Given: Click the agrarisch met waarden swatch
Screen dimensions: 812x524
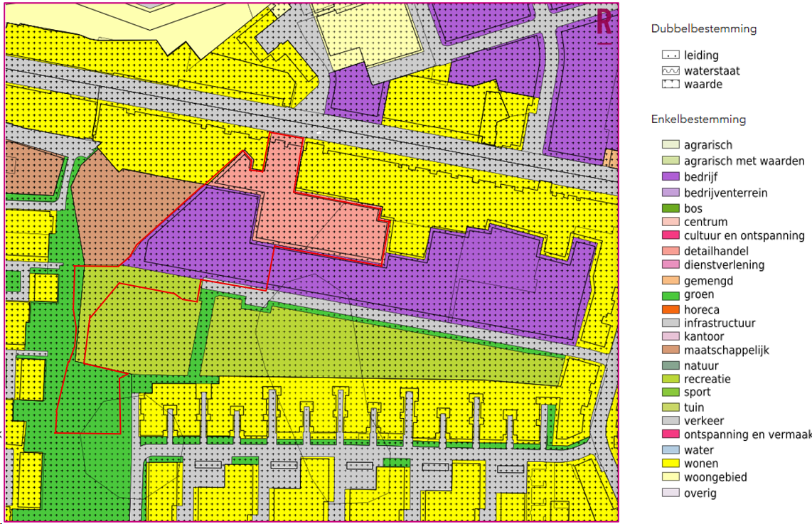Looking at the screenshot, I should [671, 161].
